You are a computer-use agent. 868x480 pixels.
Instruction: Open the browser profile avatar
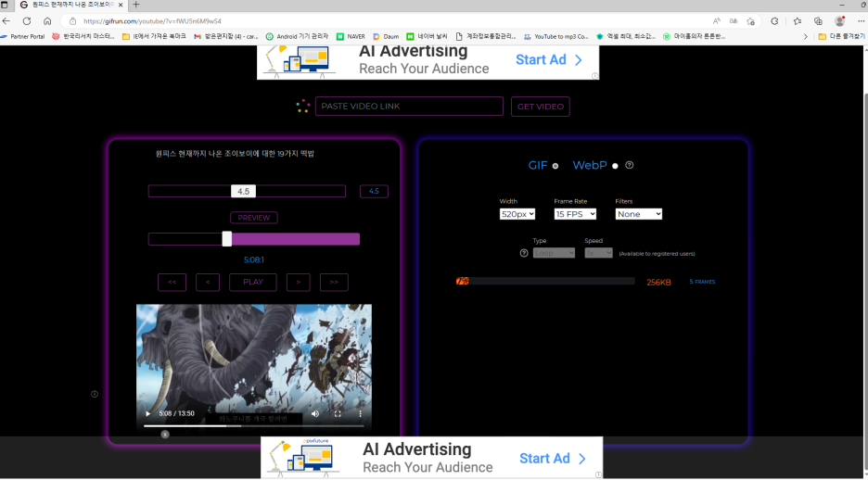point(840,21)
